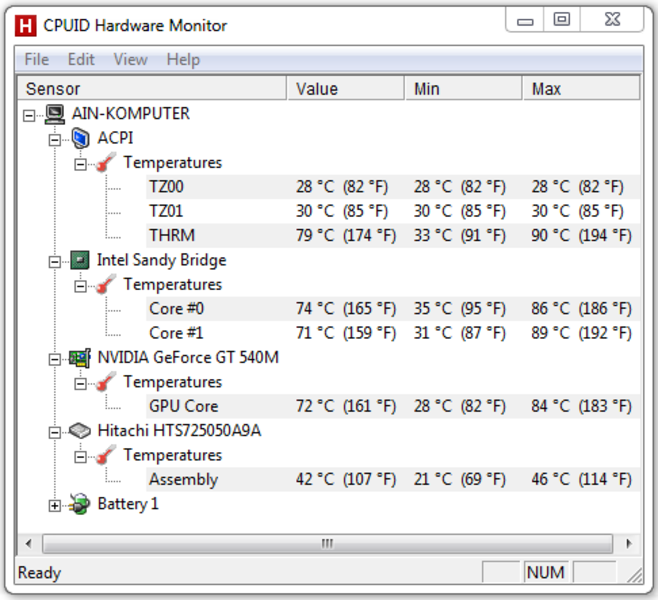Viewport: 658px width, 600px height.
Task: Open the View menu
Action: tap(131, 60)
